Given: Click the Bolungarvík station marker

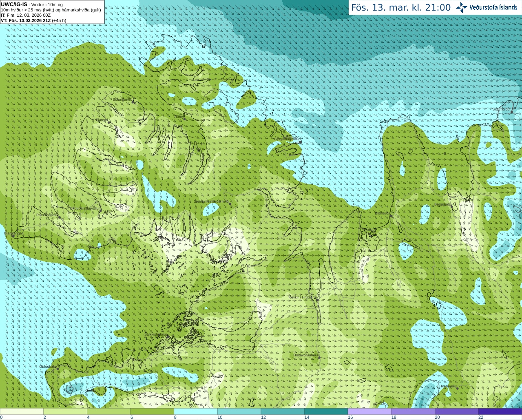Looking at the screenshot, I should pyautogui.click(x=133, y=102).
